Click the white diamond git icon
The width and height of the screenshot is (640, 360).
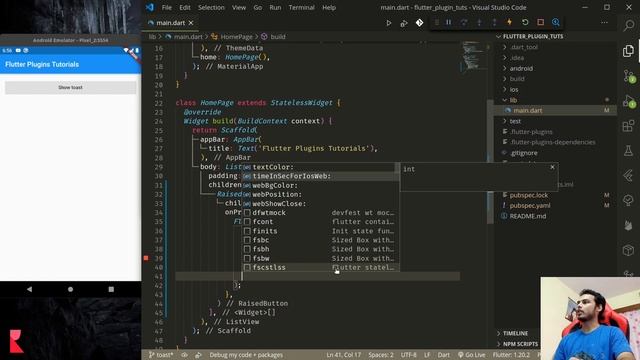pyautogui.click(x=420, y=23)
